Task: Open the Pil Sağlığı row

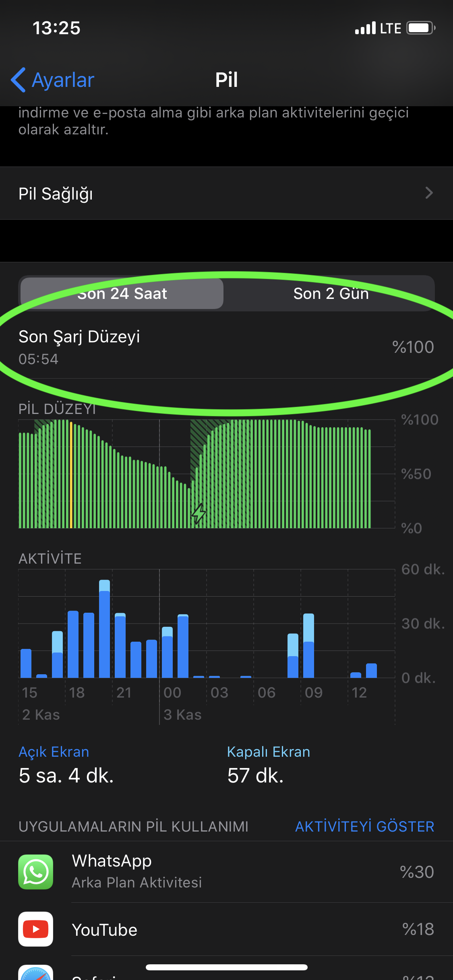Action: [226, 193]
